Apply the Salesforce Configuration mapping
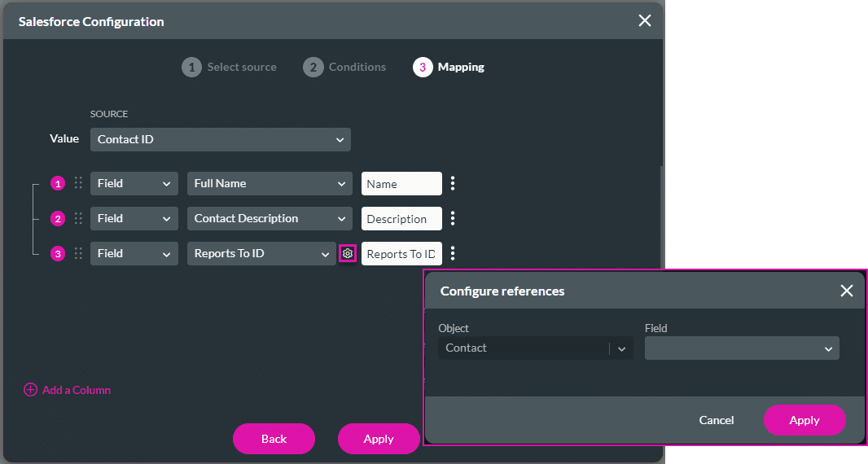Image resolution: width=868 pixels, height=464 pixels. tap(379, 439)
